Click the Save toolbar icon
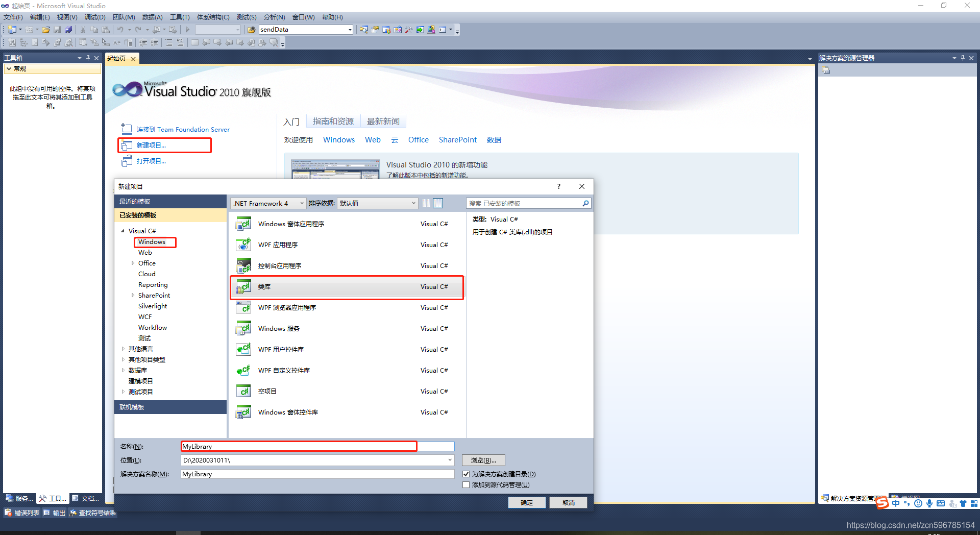Viewport: 980px width, 535px height. pyautogui.click(x=57, y=30)
